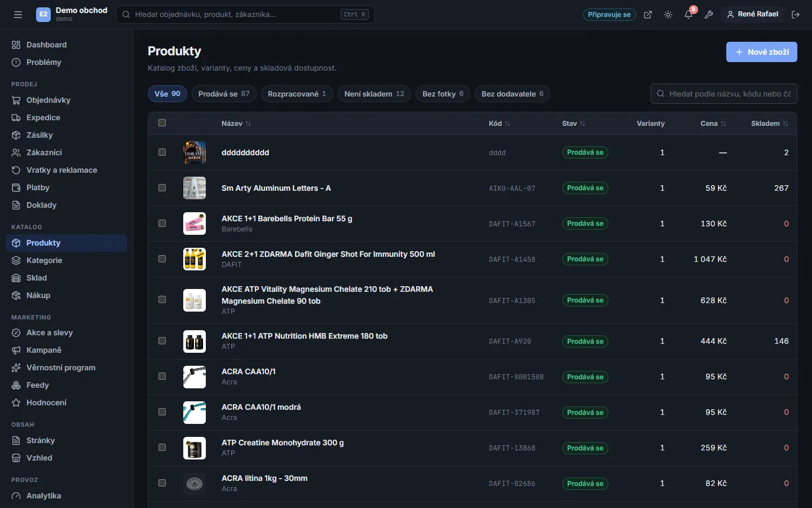The image size is (812, 508).
Task: Click the wrench tools icon
Action: tap(709, 15)
